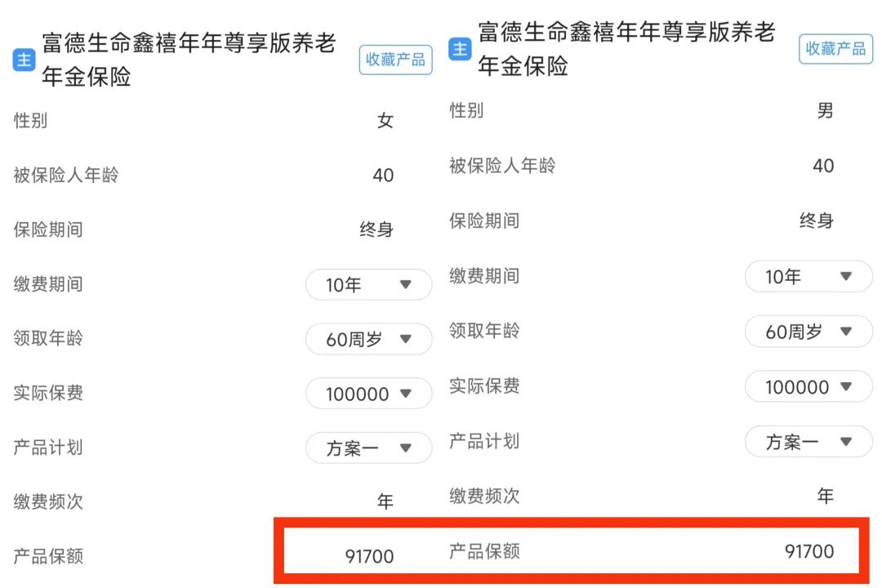
Task: Click 收藏产品 button in left panel
Action: [395, 60]
